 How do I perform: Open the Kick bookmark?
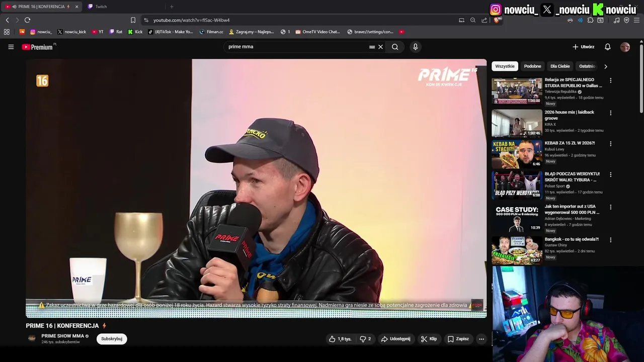point(135,32)
